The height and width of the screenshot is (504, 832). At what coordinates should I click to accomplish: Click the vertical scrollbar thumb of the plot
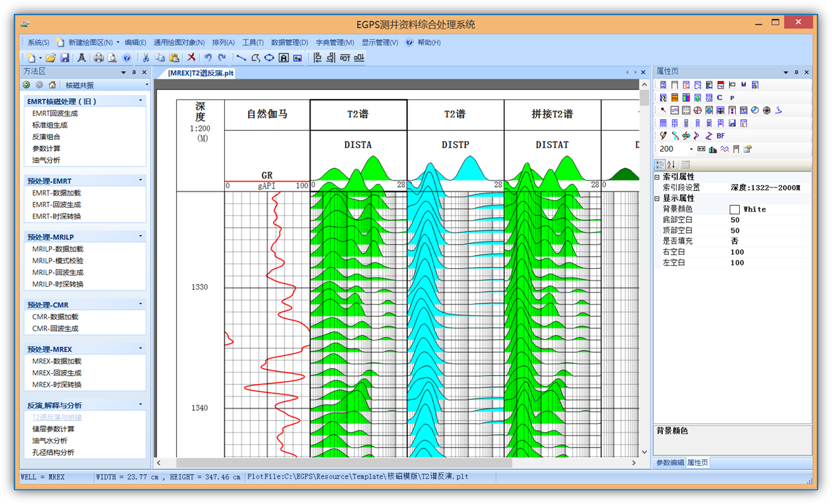(x=644, y=98)
